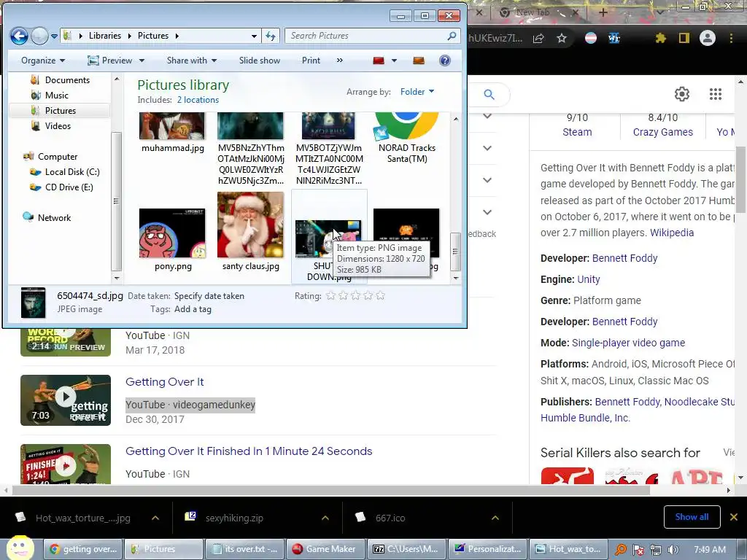The image size is (747, 560).
Task: Open the recent pages dropdown next to forward arrow
Action: [54, 36]
